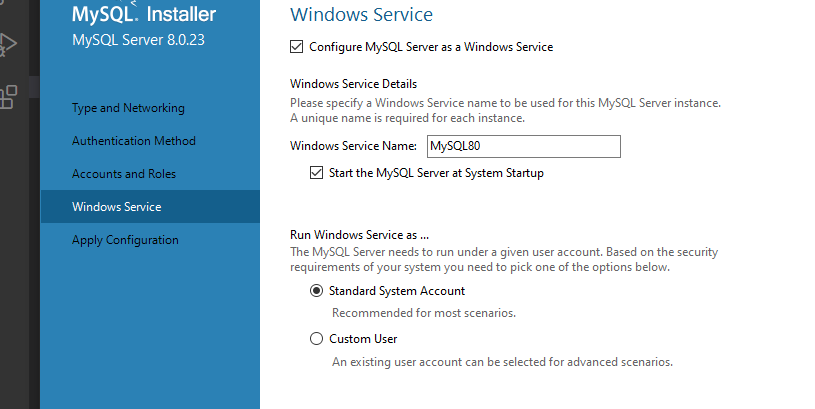This screenshot has width=815, height=409.
Task: Click the Windows Service page heading
Action: click(361, 15)
